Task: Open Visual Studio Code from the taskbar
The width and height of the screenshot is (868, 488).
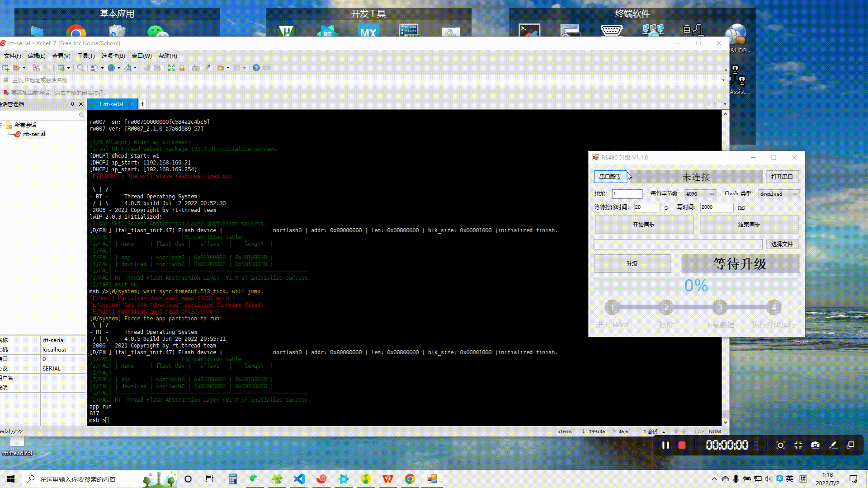Action: coord(299,479)
